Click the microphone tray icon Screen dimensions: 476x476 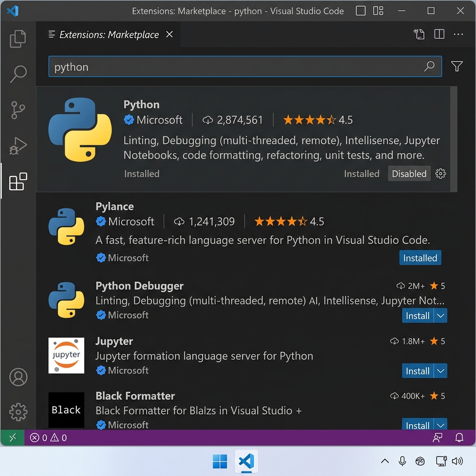(x=402, y=461)
